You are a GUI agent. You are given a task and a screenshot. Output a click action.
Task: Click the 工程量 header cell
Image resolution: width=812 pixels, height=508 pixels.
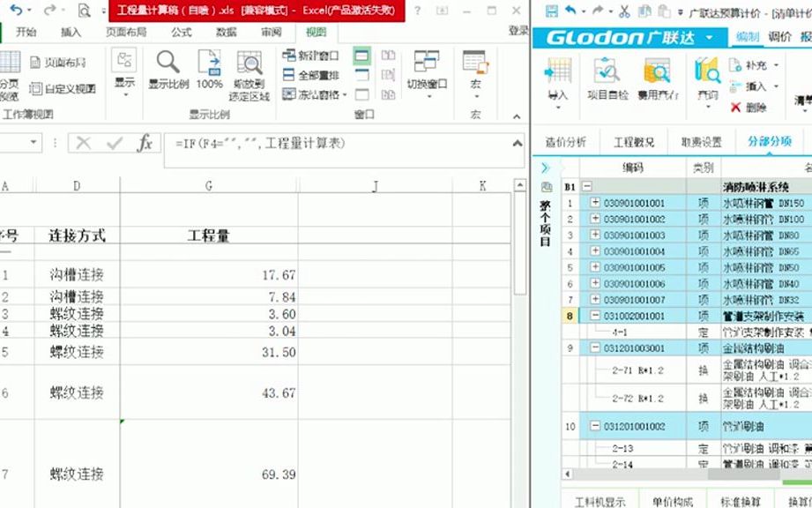coord(209,235)
